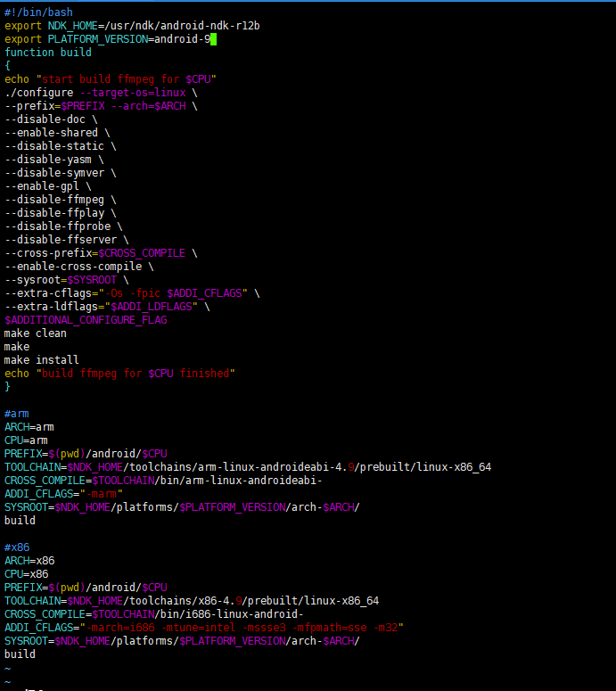This screenshot has width=616, height=691.
Task: Click the x86-4.9 TOOLCHAIN line
Action: click(192, 601)
